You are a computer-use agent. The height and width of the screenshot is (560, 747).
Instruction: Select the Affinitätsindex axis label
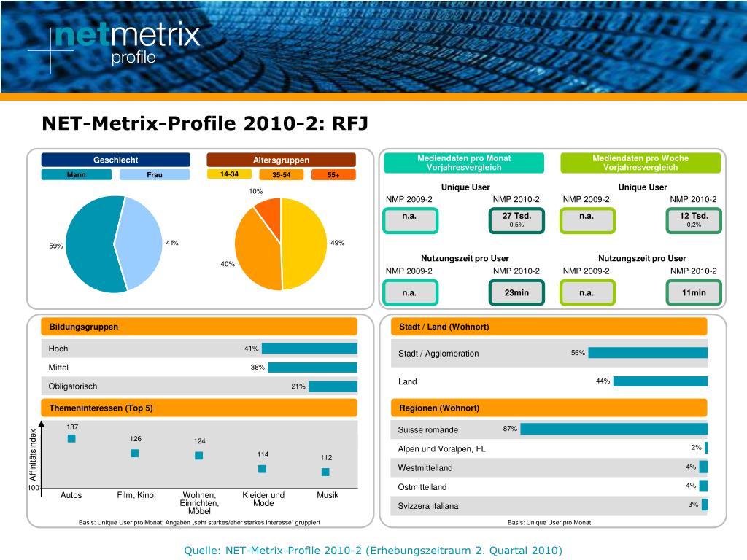tap(33, 455)
